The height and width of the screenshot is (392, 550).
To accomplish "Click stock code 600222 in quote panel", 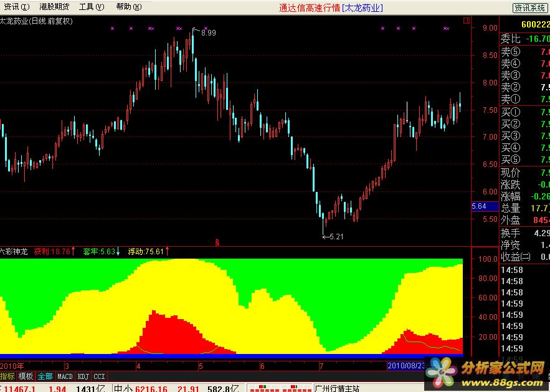I will pyautogui.click(x=535, y=24).
